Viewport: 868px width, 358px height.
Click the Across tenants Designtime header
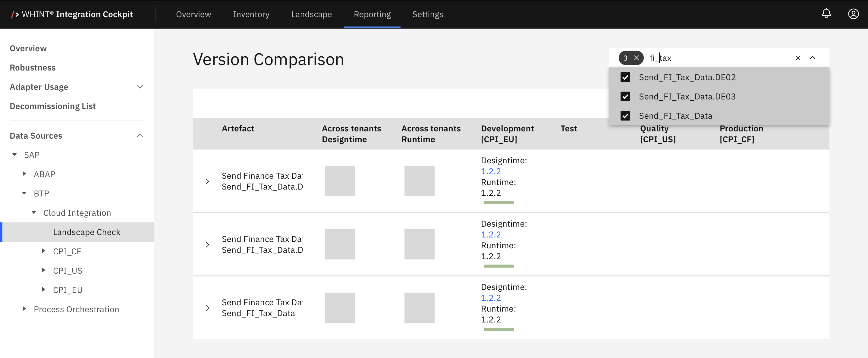pos(351,134)
